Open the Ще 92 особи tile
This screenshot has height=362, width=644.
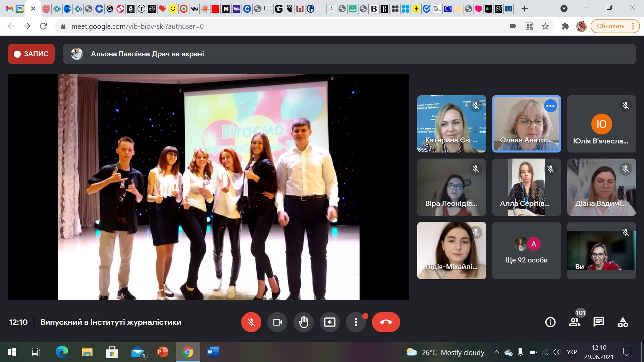click(x=526, y=251)
